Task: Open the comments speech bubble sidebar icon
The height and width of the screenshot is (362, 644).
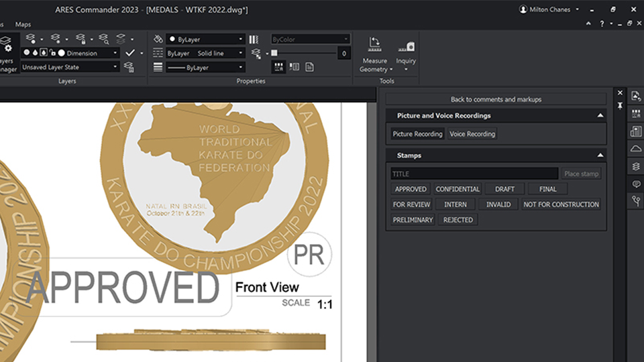Action: [636, 184]
